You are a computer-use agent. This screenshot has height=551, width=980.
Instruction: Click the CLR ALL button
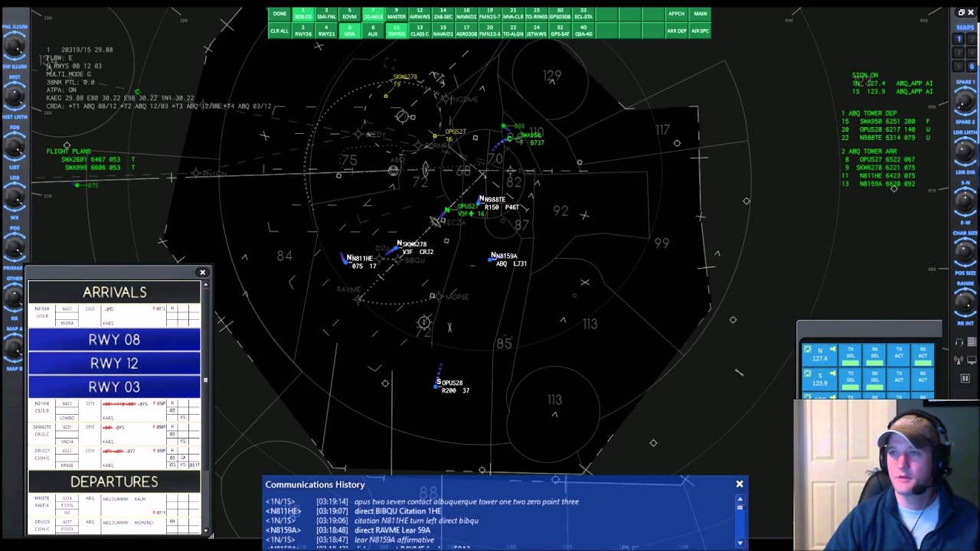[279, 31]
